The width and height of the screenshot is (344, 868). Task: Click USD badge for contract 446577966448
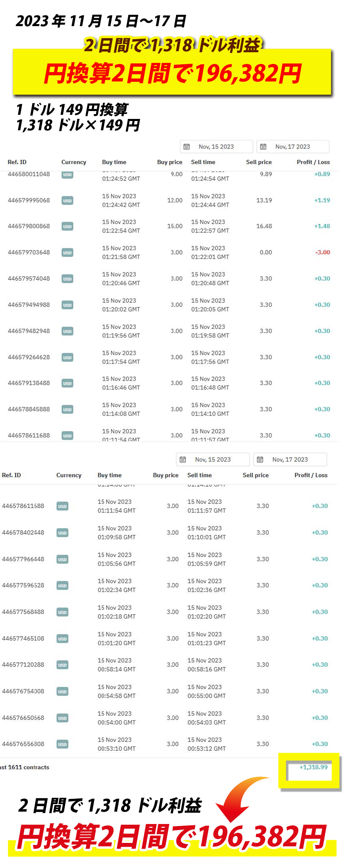click(62, 559)
